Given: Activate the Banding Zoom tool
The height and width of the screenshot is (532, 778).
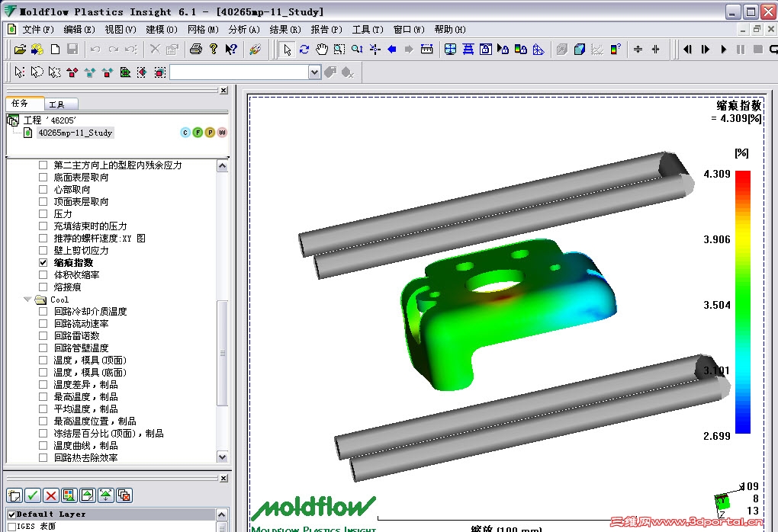Looking at the screenshot, I should [x=339, y=49].
